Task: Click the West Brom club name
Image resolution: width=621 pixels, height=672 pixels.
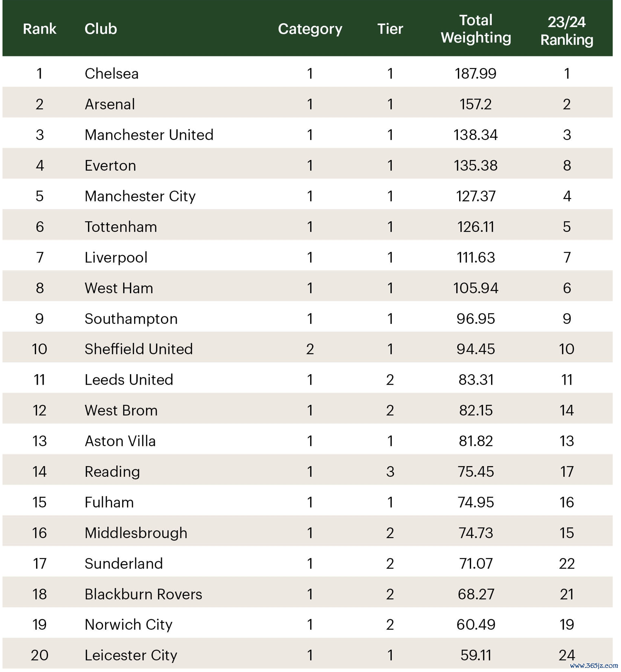Action: click(x=121, y=410)
